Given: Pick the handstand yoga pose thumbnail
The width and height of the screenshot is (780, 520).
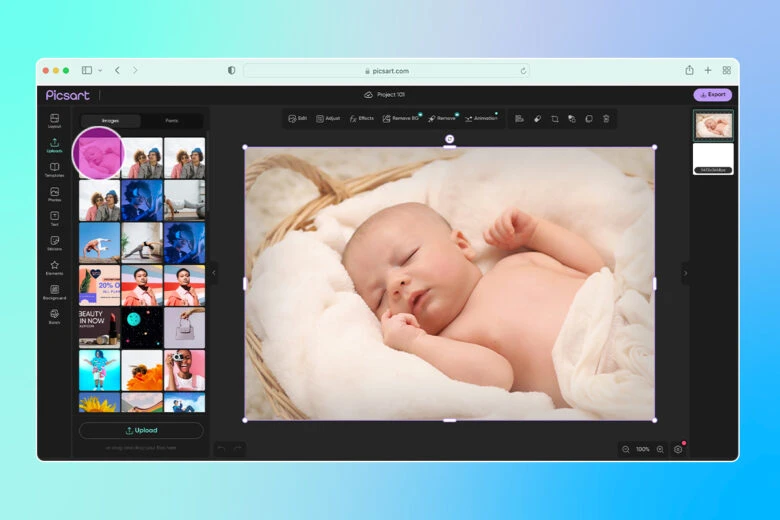Looking at the screenshot, I should pos(99,243).
